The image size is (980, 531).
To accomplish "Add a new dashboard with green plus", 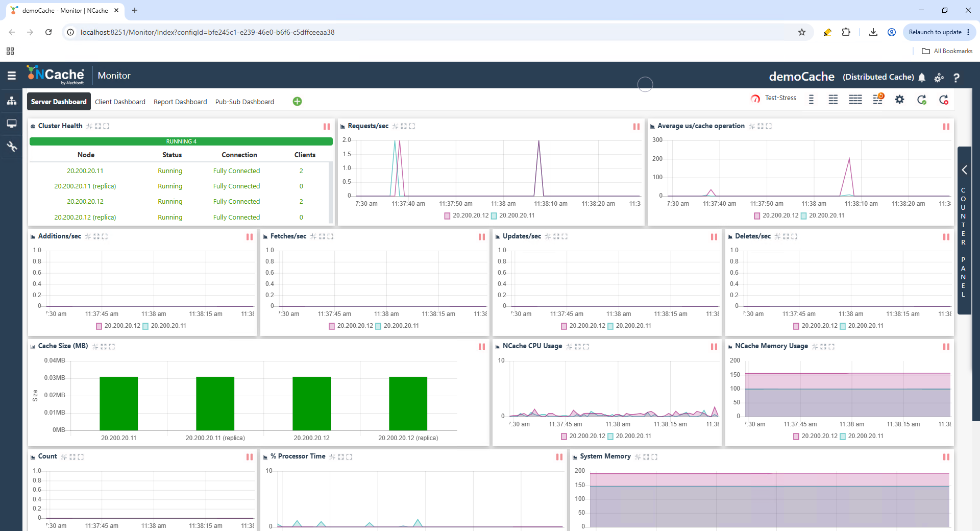I will [297, 102].
